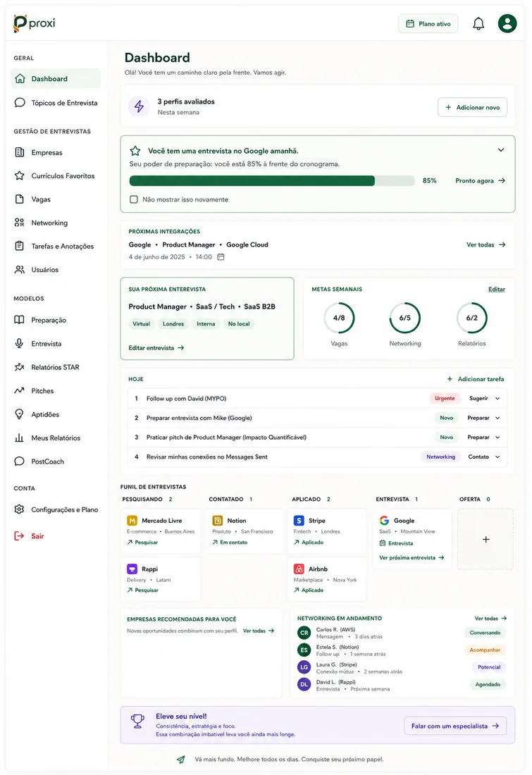Click the Agendado status badge
532x775 pixels.
(488, 685)
